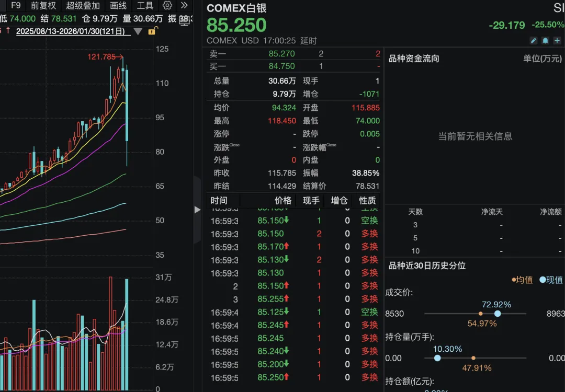
Task: Click the blue 10.30% open-interest slider dot
Action: [x=437, y=358]
